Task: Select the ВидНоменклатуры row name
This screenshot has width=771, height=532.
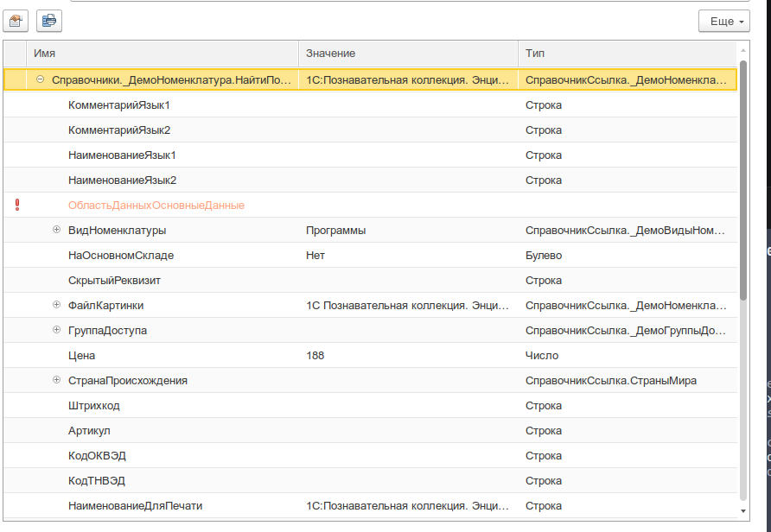Action: (117, 231)
